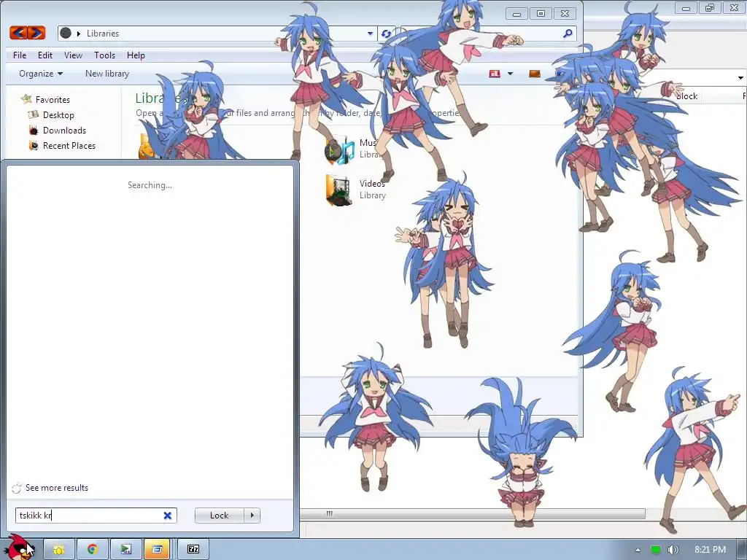Open the volume speaker icon
The width and height of the screenshot is (747, 560).
pyautogui.click(x=673, y=550)
